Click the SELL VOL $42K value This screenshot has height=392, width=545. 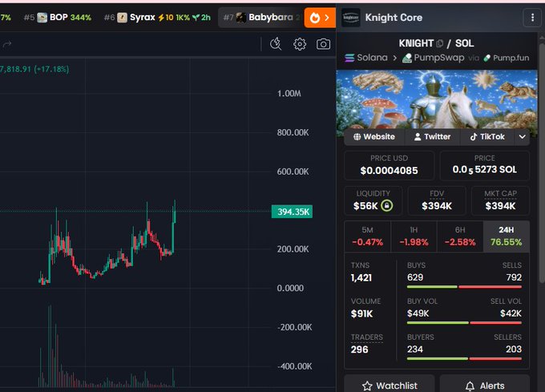[x=511, y=313]
